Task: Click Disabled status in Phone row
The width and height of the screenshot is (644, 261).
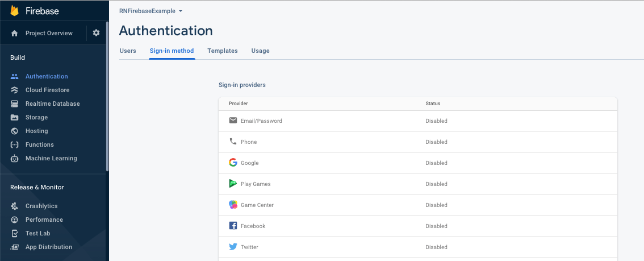Action: 436,142
